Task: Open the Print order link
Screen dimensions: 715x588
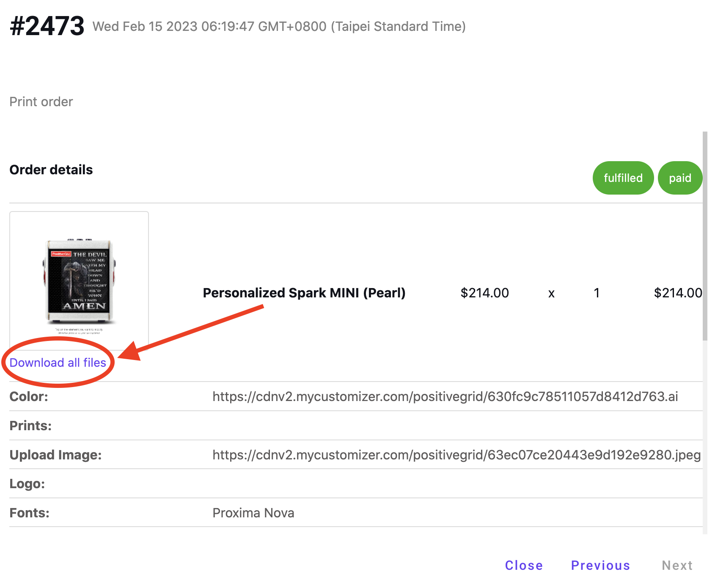Action: 41,102
